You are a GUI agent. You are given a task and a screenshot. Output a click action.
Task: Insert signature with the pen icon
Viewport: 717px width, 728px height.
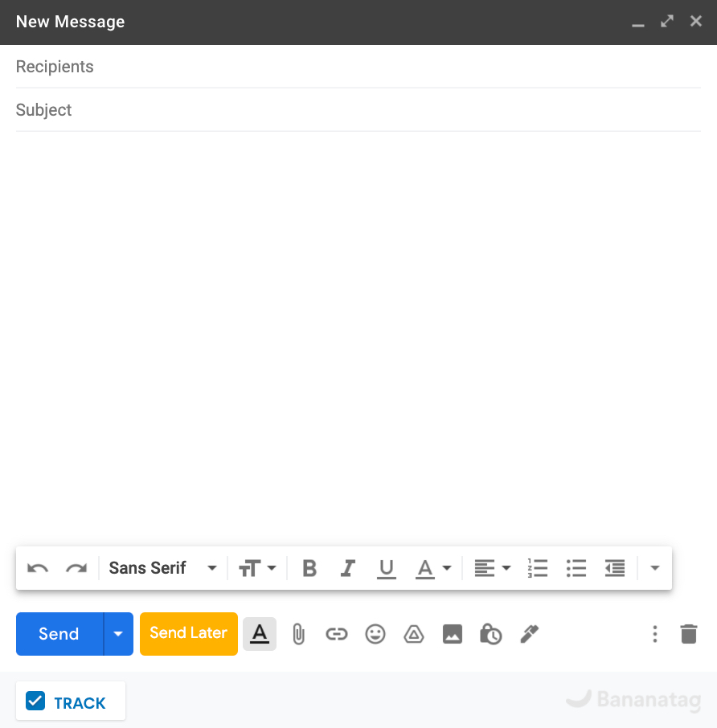(530, 634)
